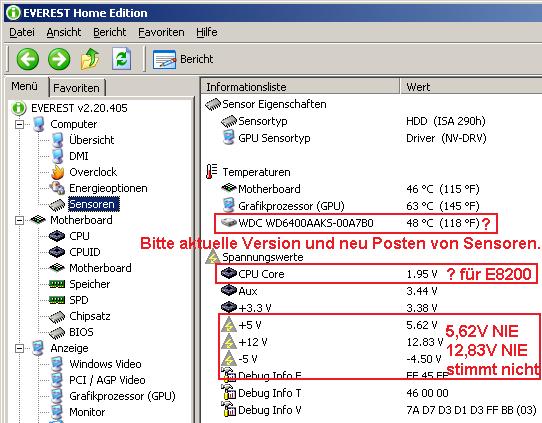Click the Motherboard group chip icon

pyautogui.click(x=38, y=220)
